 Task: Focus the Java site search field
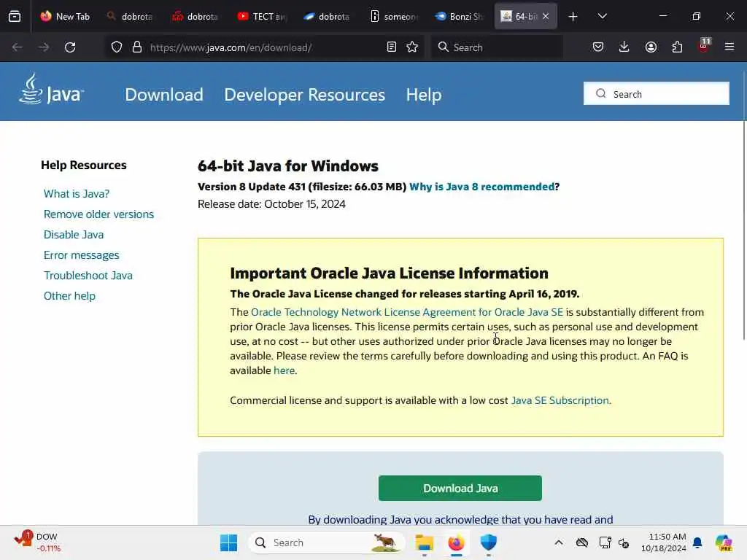point(656,94)
